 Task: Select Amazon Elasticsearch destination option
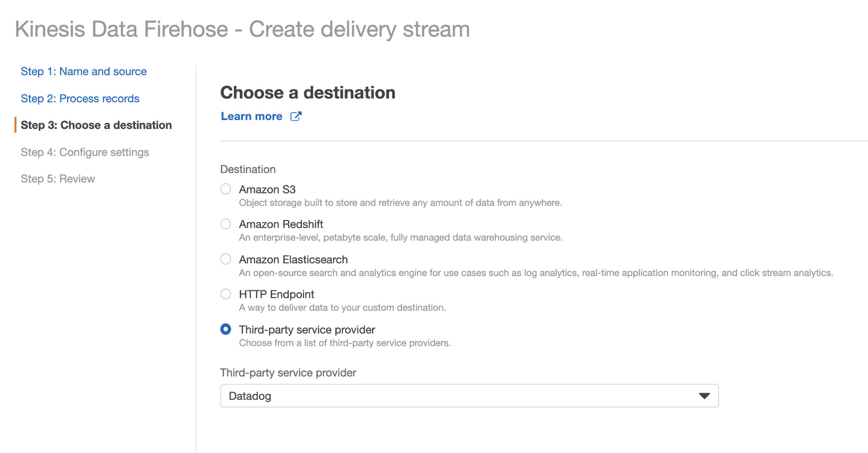click(225, 259)
